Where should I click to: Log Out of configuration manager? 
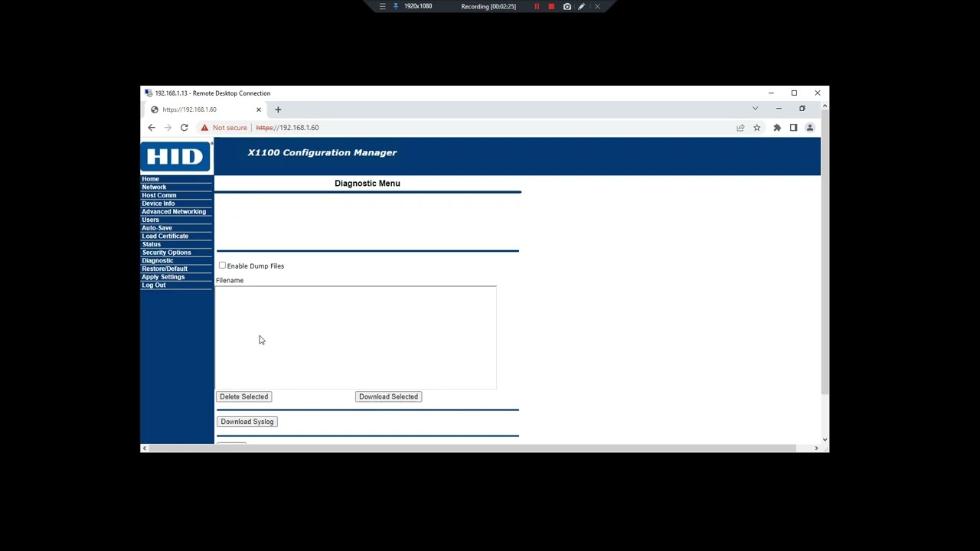(153, 285)
